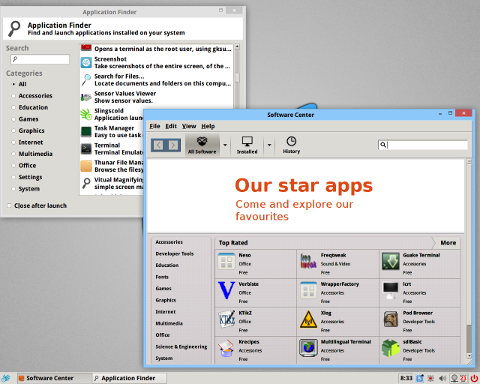Viewport: 480px width, 384px height.
Task: Click the Software Center vertical scrollbar
Action: 469,258
